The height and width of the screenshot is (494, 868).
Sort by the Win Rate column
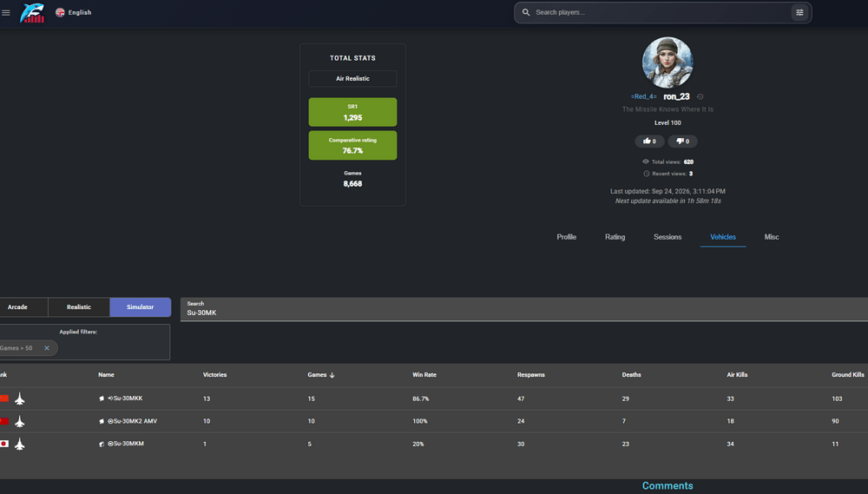[424, 375]
